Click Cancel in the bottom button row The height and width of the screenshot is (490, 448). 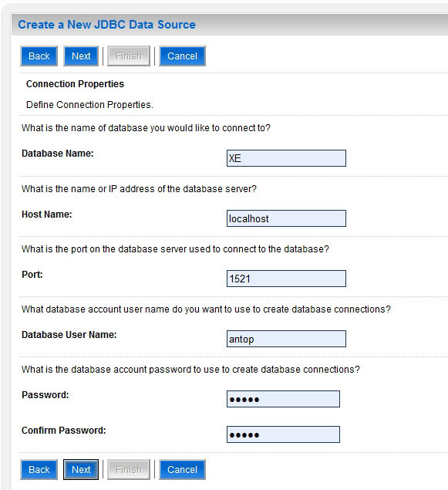(x=182, y=469)
